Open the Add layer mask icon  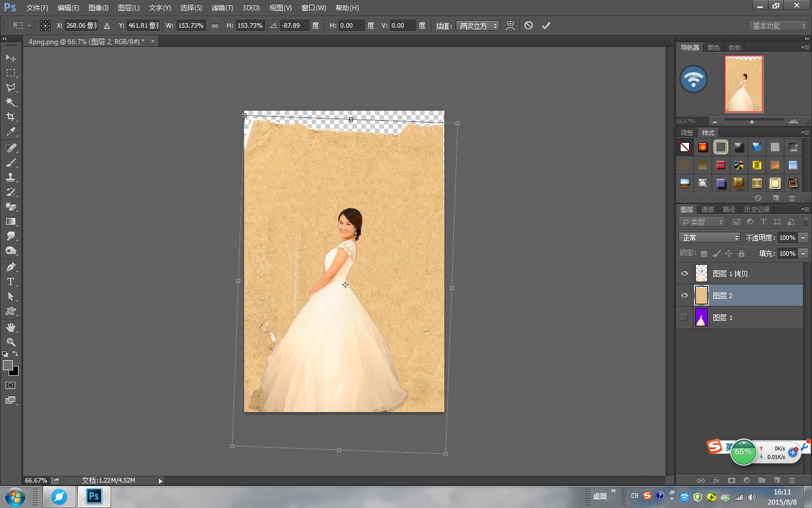731,480
